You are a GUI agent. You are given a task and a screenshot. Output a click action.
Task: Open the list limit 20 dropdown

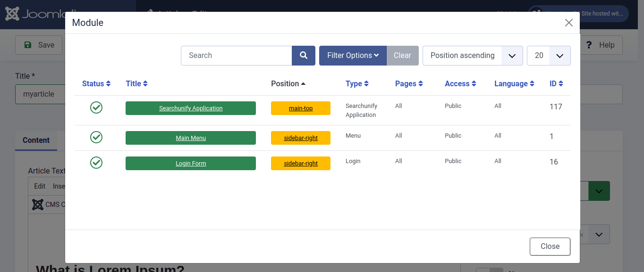[548, 56]
